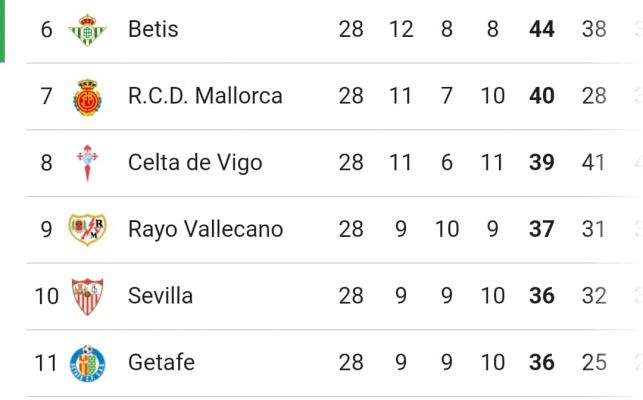Click the Rayo Vallecano club crest

pos(87,229)
